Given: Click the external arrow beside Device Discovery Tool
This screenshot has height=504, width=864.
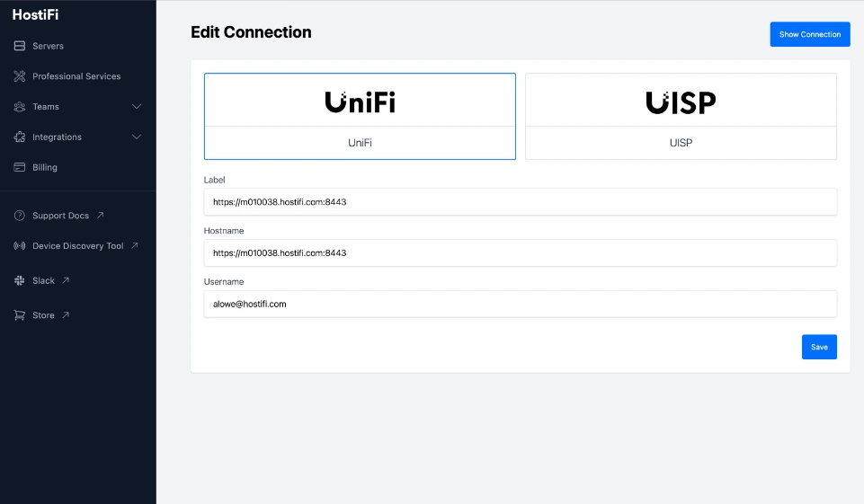Looking at the screenshot, I should click(x=135, y=245).
